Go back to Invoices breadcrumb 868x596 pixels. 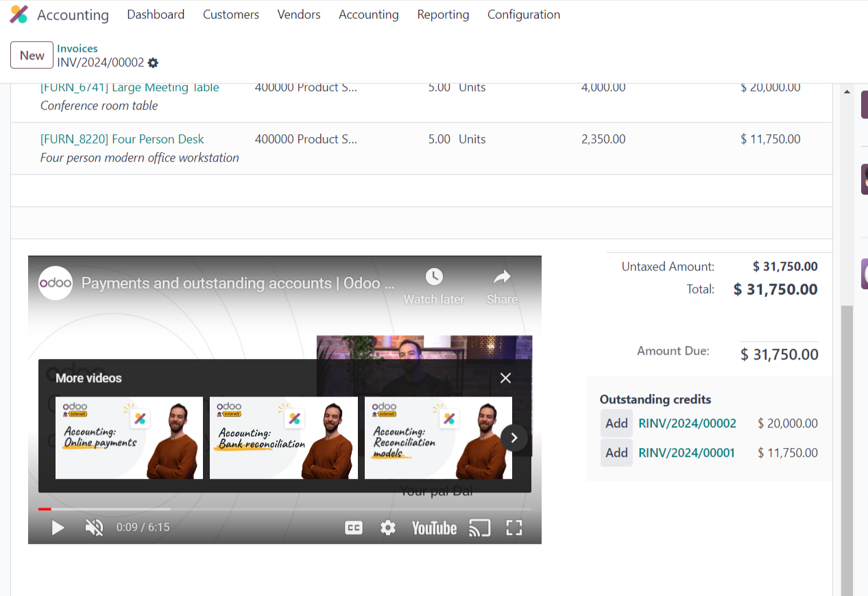[x=77, y=49]
